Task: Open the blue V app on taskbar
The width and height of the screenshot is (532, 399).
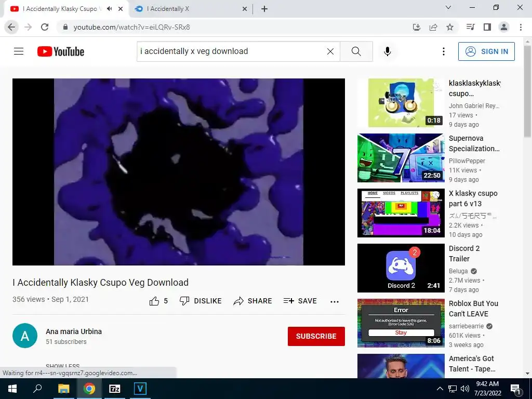Action: [140, 389]
